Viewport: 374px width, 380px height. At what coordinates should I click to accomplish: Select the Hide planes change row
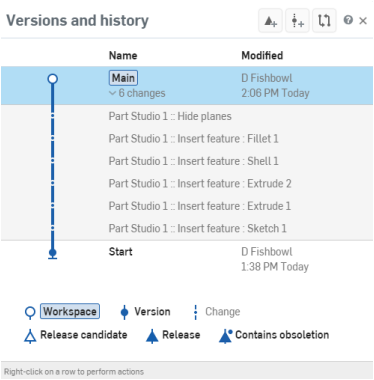187,116
